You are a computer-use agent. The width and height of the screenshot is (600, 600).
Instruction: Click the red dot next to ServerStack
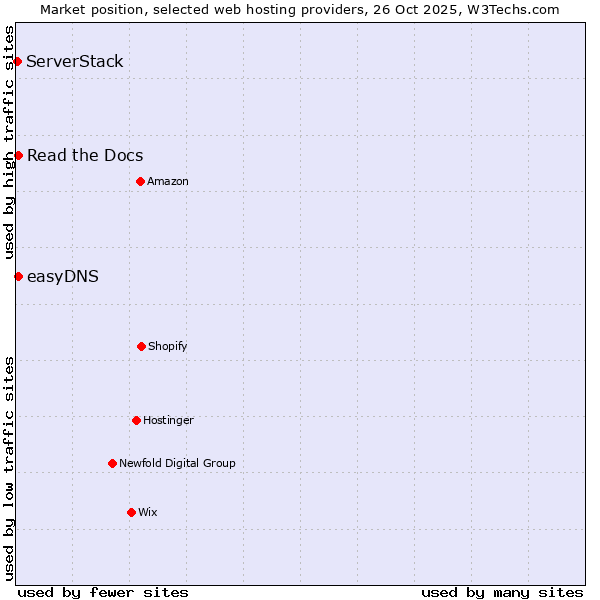click(x=17, y=62)
